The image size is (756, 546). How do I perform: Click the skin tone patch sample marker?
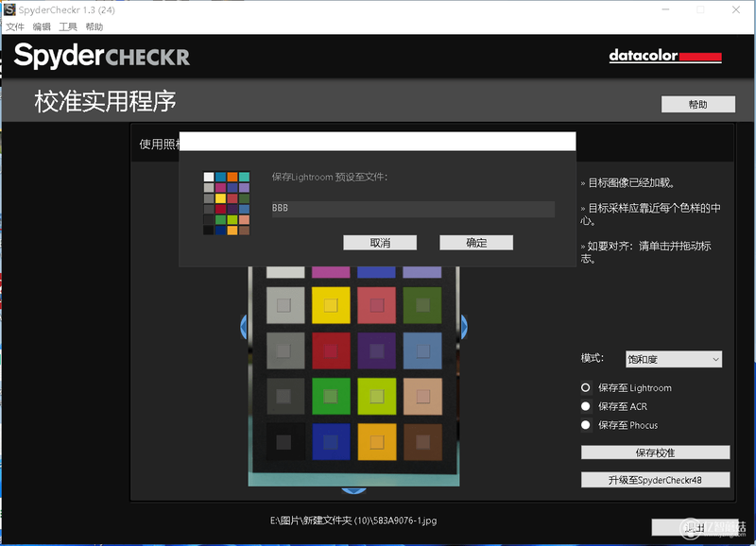(422, 396)
